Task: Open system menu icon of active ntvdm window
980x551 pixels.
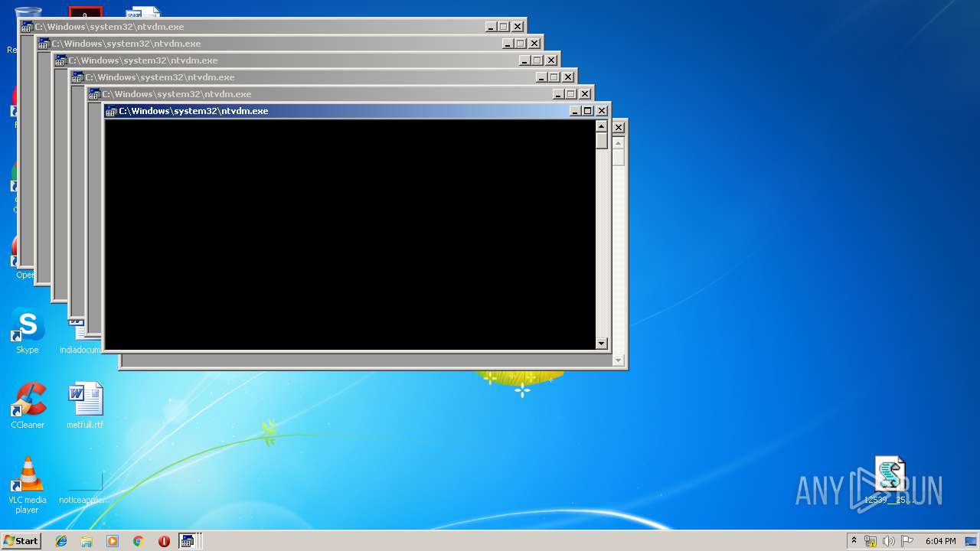Action: pos(111,111)
